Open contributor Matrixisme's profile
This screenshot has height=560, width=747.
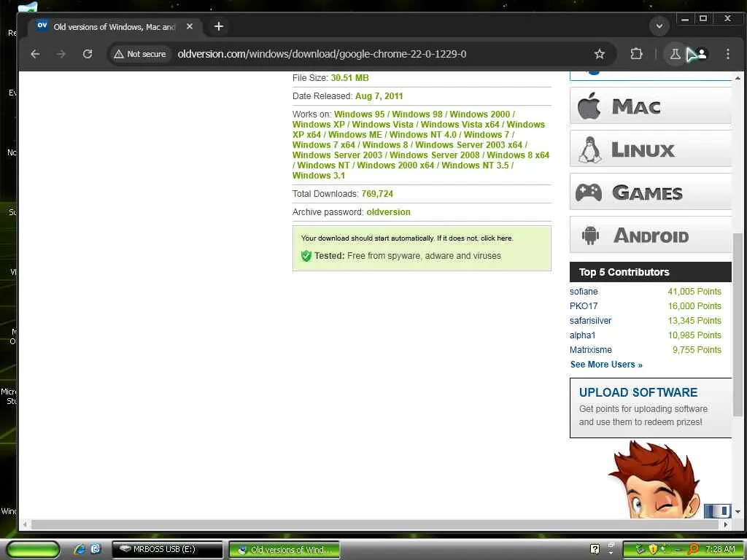click(x=591, y=350)
